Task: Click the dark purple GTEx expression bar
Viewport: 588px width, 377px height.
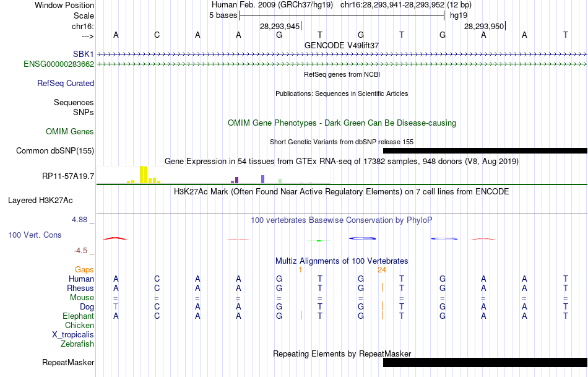Action: (x=236, y=180)
